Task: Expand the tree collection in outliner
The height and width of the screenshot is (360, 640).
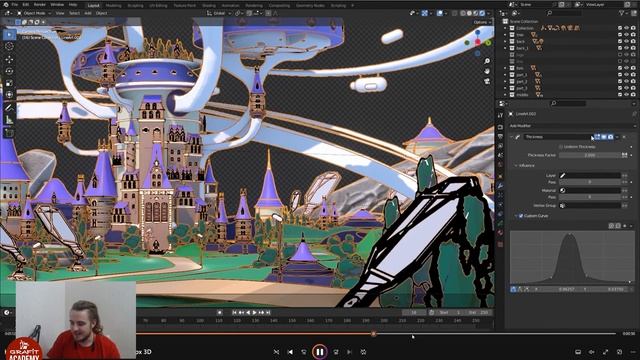Action: tap(505, 35)
